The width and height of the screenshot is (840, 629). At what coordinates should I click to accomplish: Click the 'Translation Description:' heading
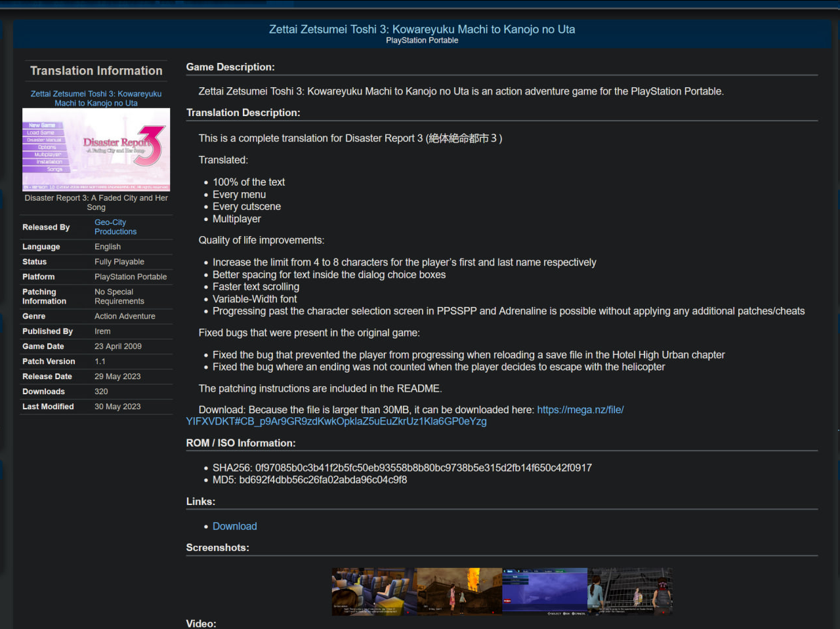pyautogui.click(x=243, y=113)
